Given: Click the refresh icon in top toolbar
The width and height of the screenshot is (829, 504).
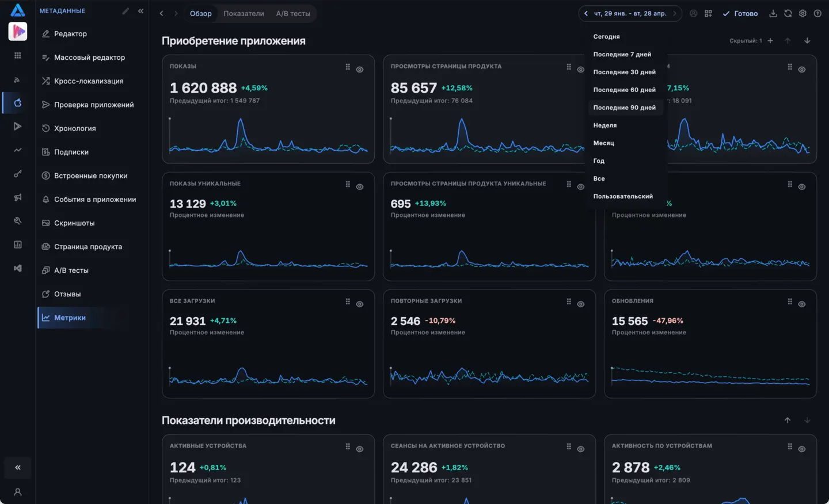Looking at the screenshot, I should (788, 13).
